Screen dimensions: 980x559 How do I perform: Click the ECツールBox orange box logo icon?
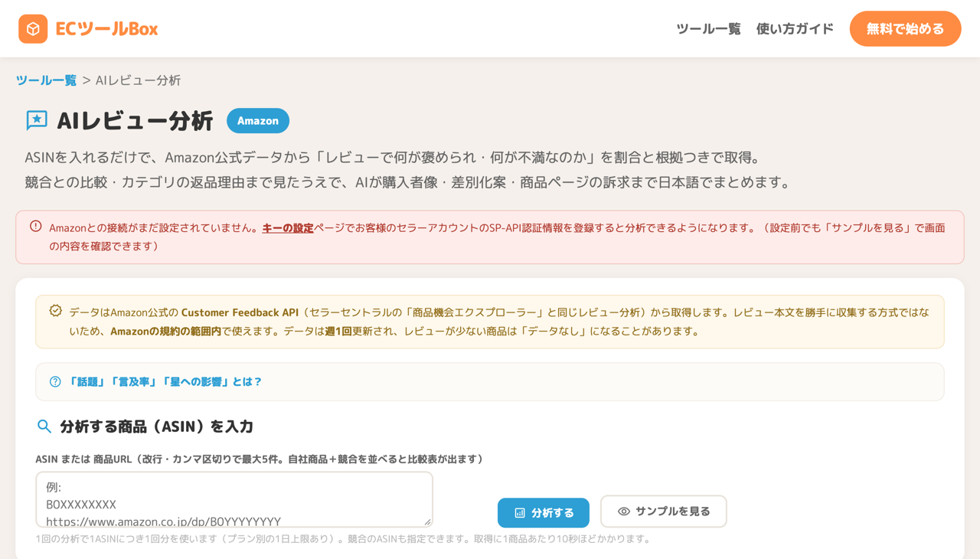pos(33,29)
